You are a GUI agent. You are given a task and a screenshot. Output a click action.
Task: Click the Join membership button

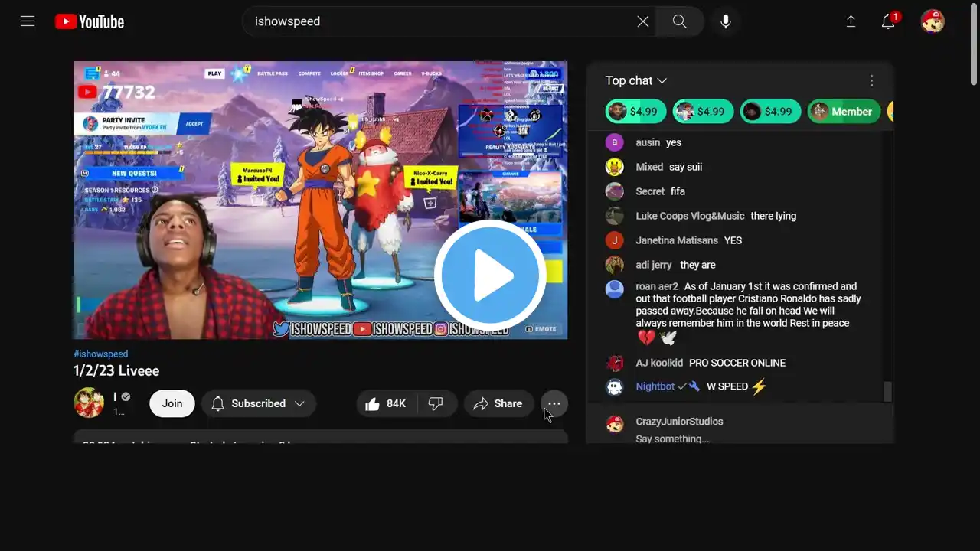pos(172,403)
